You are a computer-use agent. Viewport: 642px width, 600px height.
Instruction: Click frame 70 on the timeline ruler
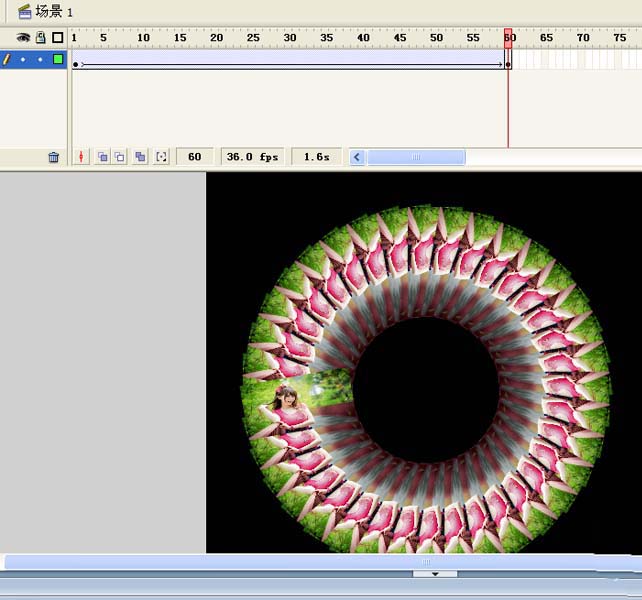[583, 38]
